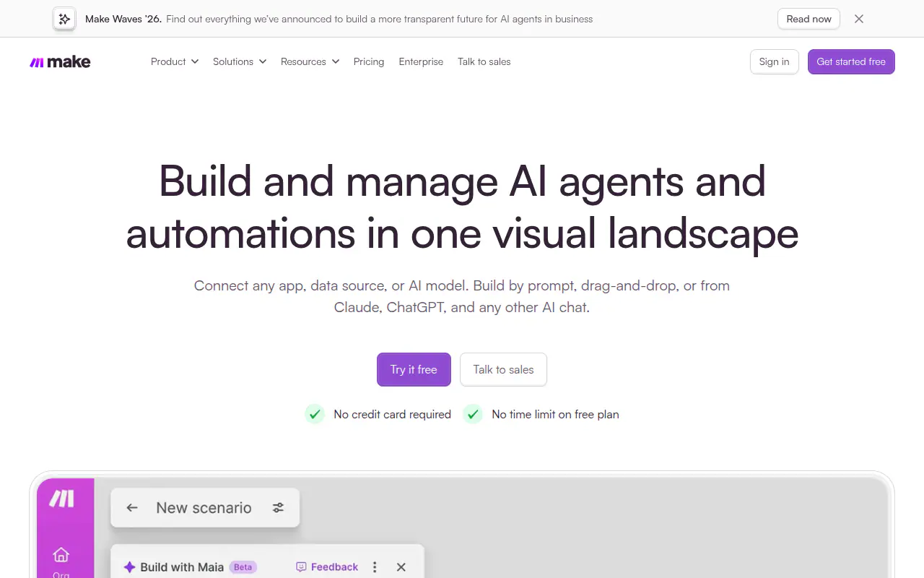Click the Beta badge next to Maia
This screenshot has height=578, width=924.
coord(243,567)
